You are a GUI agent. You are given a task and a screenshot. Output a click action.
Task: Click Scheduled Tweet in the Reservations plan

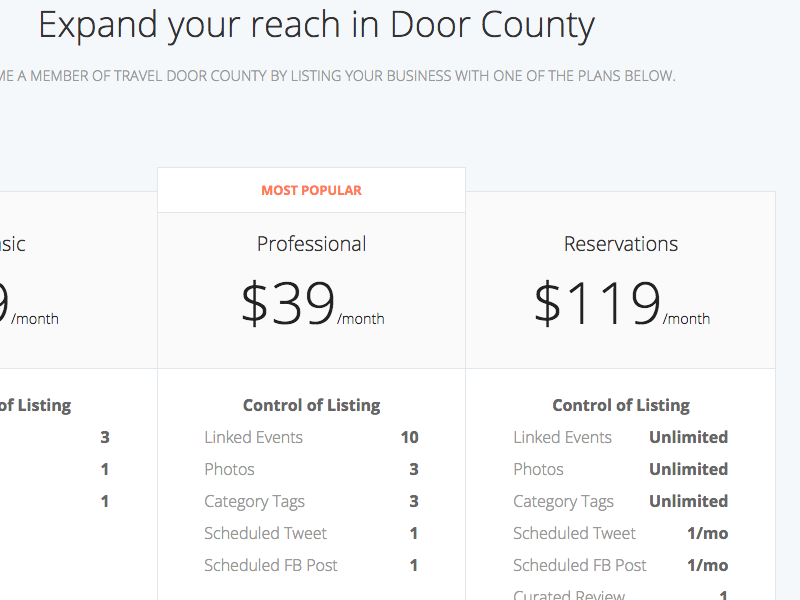point(574,533)
